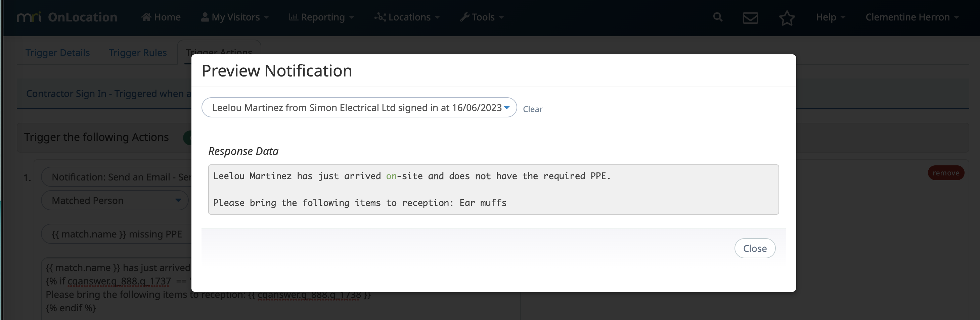Click the search magnifier icon

coord(717,17)
